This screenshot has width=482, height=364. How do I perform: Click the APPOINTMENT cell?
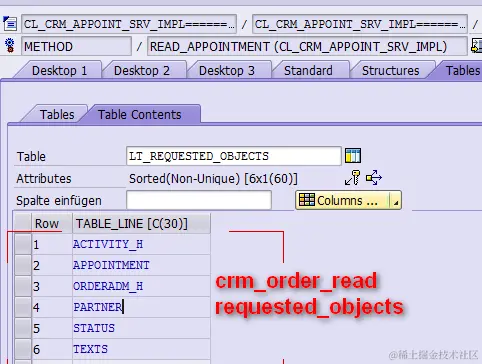tap(141, 265)
